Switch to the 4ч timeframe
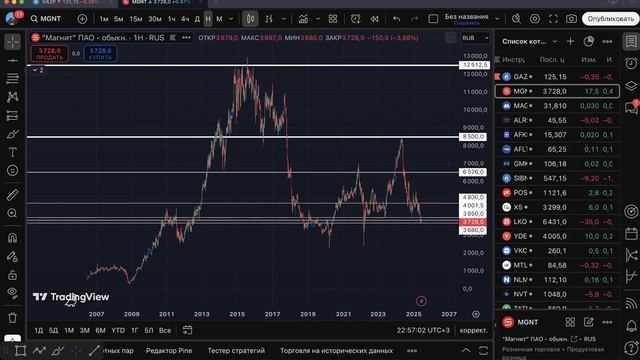The image size is (640, 360). point(185,19)
